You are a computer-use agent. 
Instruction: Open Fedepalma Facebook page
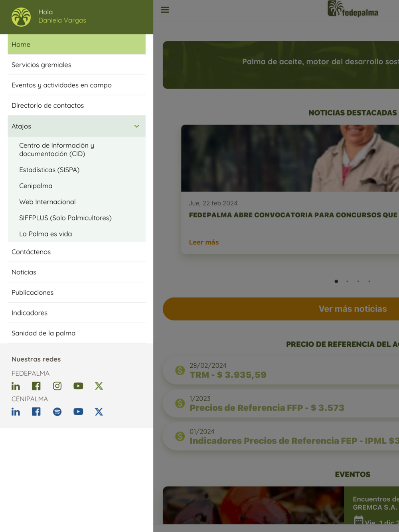pos(36,386)
